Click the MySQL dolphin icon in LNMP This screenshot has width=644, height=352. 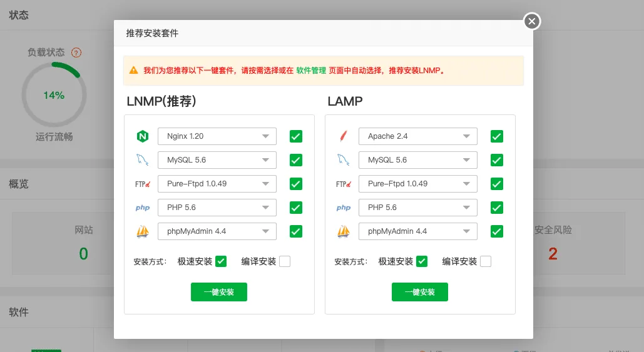[x=143, y=160]
